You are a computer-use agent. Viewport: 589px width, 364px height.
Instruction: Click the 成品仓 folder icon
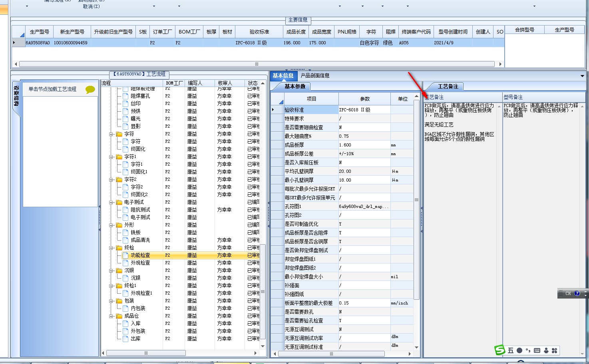click(x=119, y=316)
